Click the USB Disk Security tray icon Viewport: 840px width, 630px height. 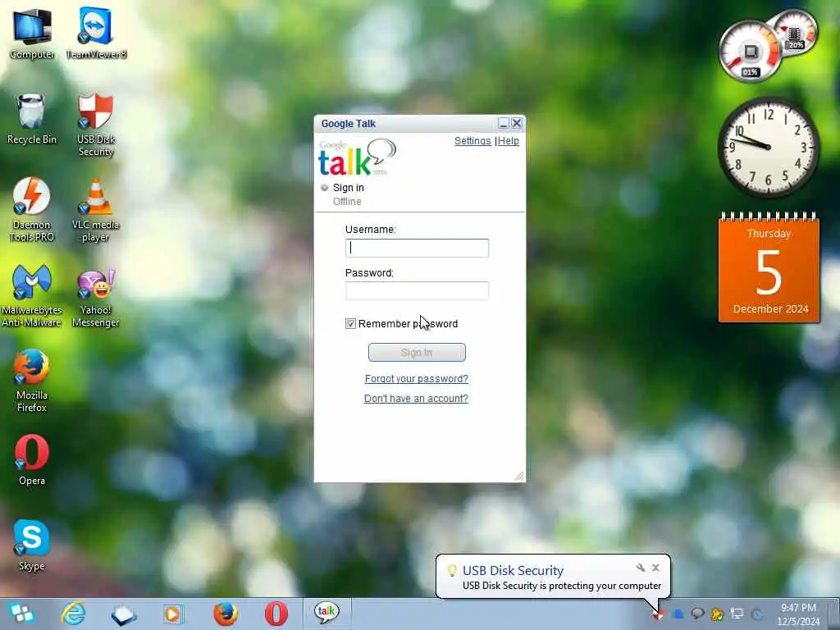659,614
